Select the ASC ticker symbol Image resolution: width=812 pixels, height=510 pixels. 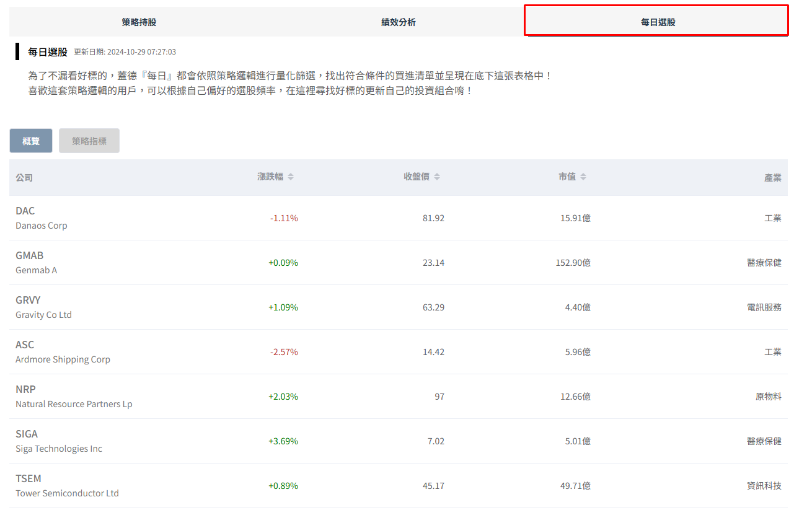[x=25, y=345]
